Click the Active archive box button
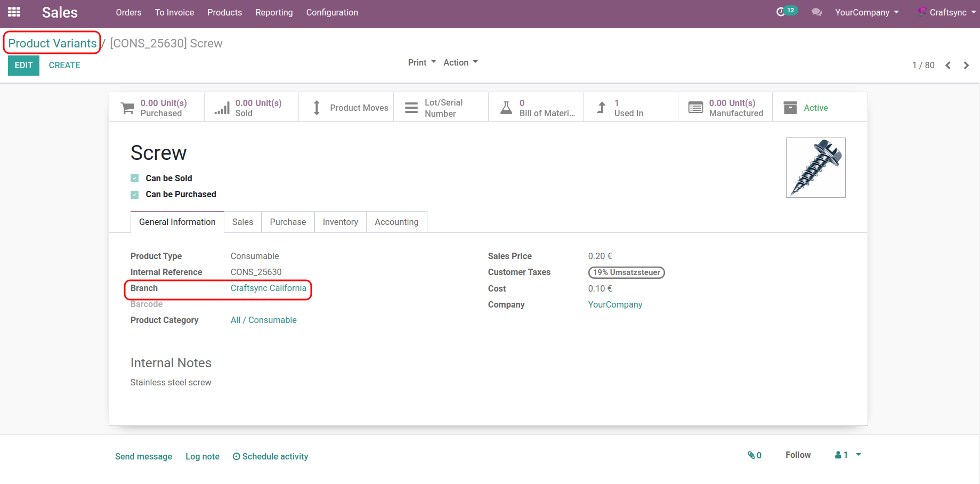980x484 pixels. (815, 108)
